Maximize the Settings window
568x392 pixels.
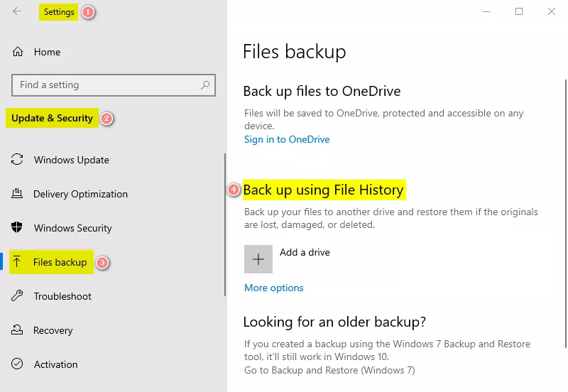(x=519, y=11)
